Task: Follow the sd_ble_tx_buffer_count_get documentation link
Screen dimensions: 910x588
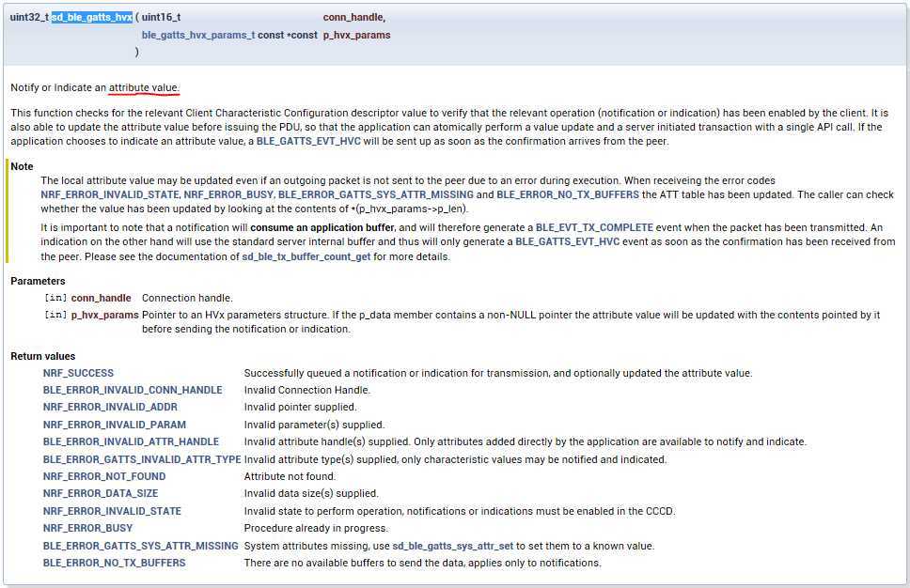Action: point(306,256)
